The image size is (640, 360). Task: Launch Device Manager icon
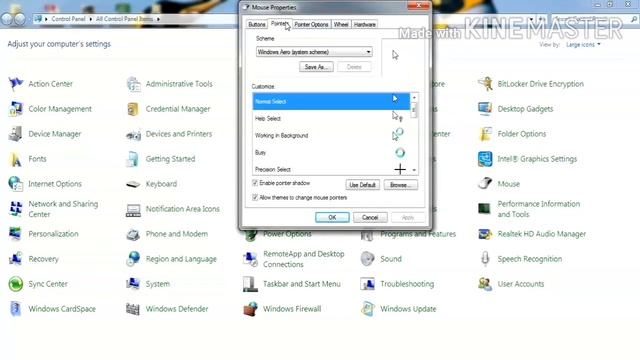click(16, 134)
